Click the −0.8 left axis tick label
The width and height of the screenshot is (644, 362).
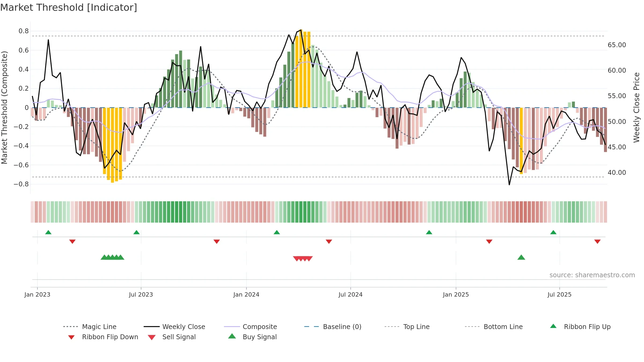click(x=21, y=184)
